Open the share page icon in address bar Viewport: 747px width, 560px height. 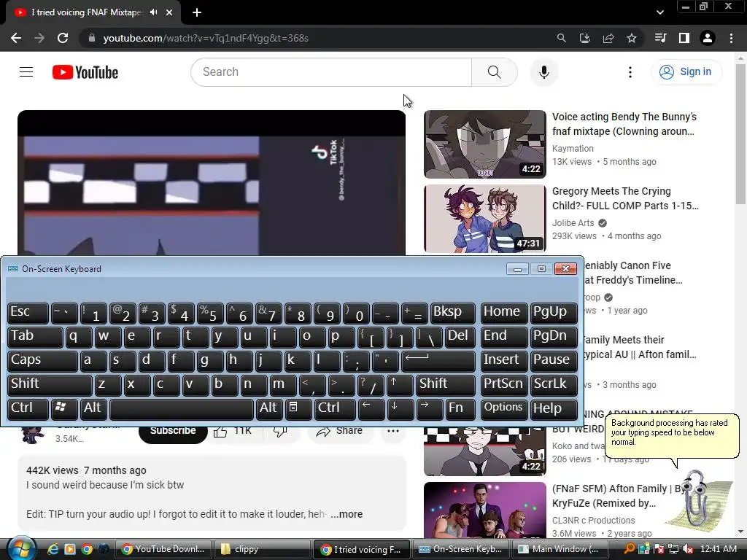click(608, 38)
